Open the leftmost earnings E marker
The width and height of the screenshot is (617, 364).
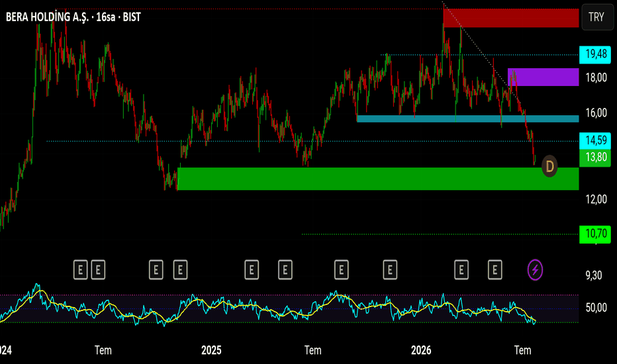tap(81, 270)
